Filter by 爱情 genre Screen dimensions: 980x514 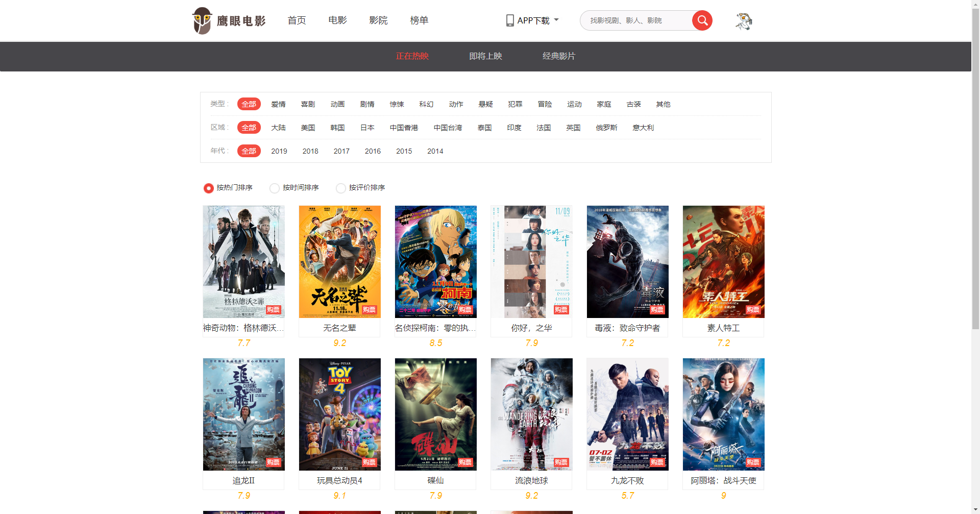coord(278,104)
